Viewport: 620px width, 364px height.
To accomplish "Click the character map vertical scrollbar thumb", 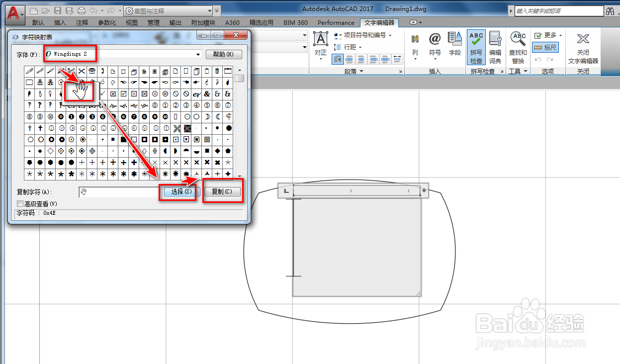I will coord(240,78).
